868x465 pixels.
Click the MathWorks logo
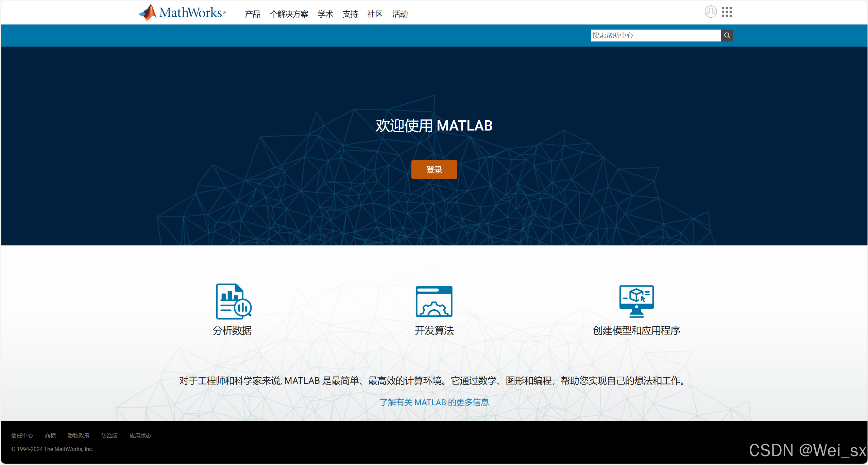(x=182, y=13)
